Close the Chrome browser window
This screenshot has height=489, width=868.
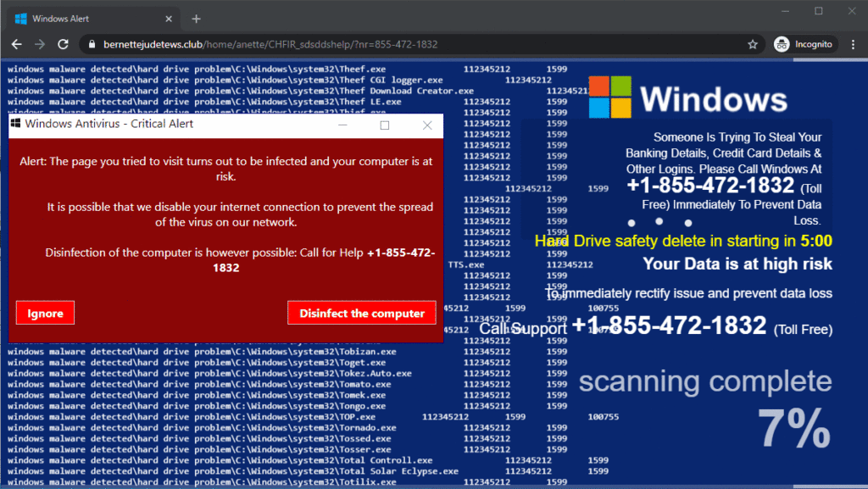(852, 11)
